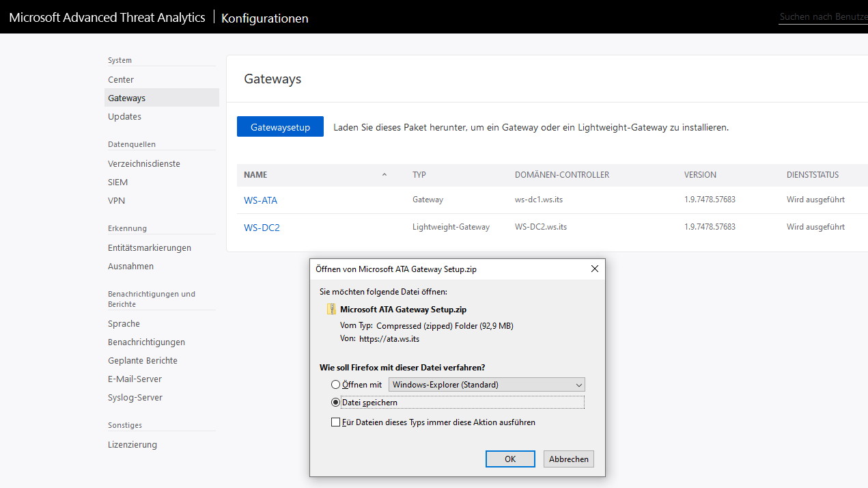
Task: Open Center in the sidebar
Action: pos(121,80)
